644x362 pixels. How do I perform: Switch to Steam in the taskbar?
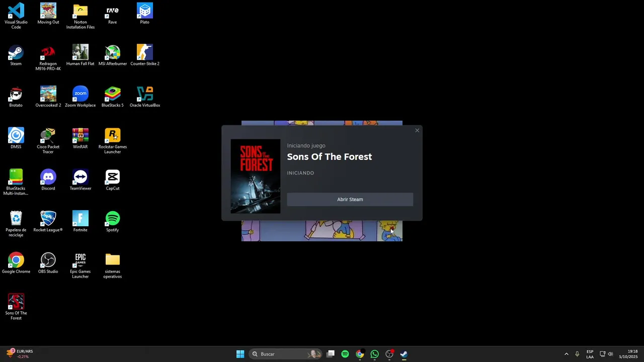pos(404,354)
